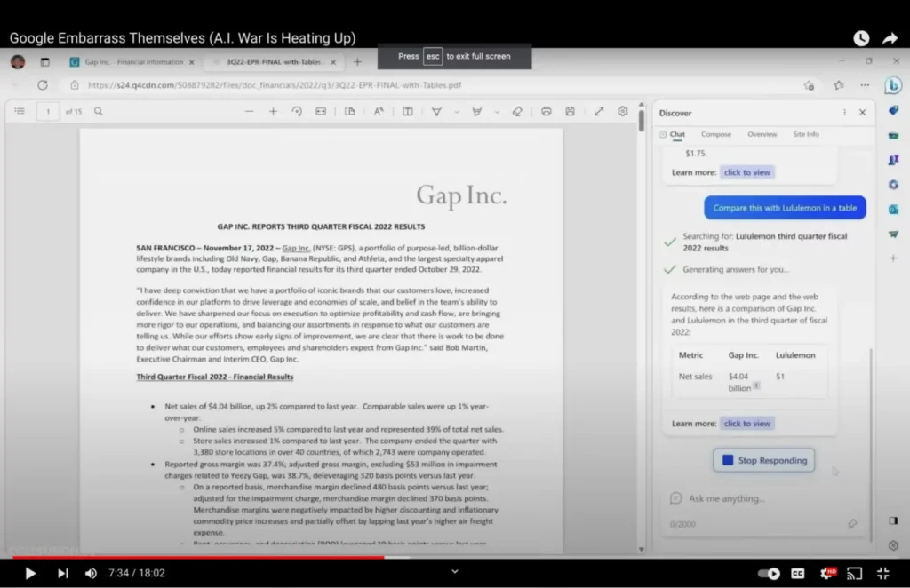
Task: Select the 3Q22-EPR-FINAL-with-Tables tab
Action: click(274, 62)
